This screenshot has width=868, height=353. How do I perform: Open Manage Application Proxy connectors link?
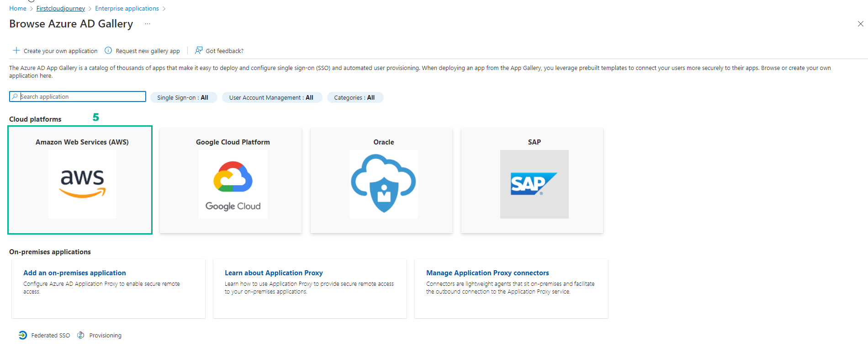487,273
